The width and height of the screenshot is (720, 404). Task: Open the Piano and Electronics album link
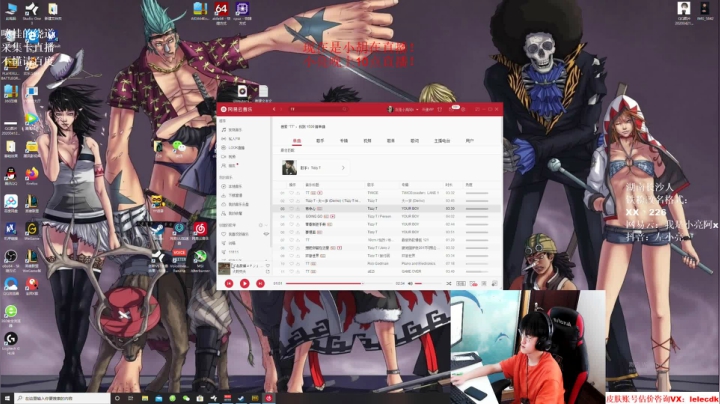418,264
